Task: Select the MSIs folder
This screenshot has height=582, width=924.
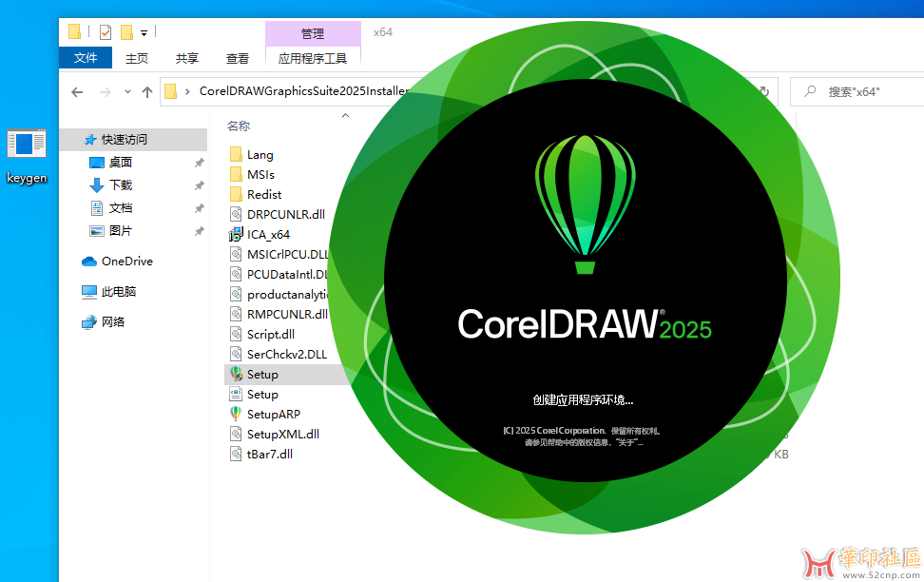Action: click(x=260, y=175)
